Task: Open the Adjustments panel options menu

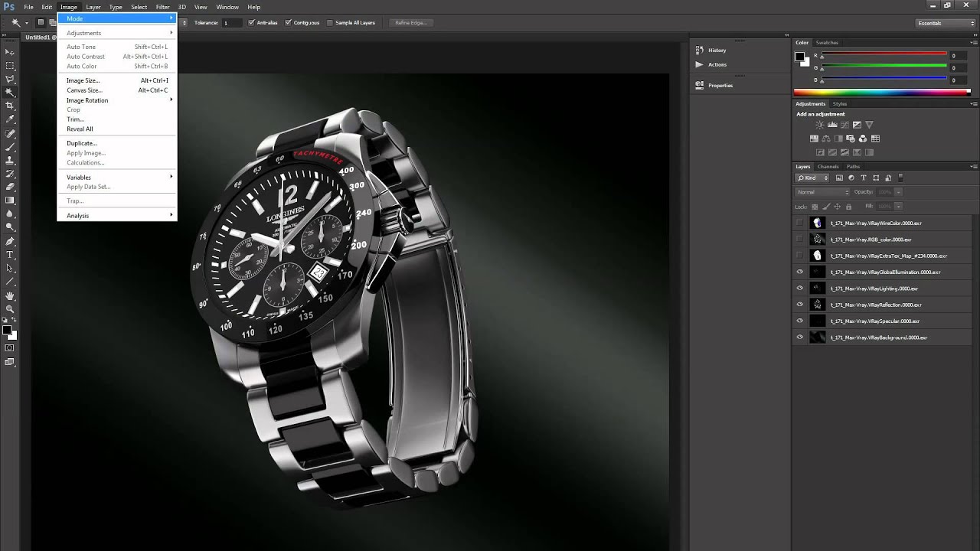Action: coord(974,104)
